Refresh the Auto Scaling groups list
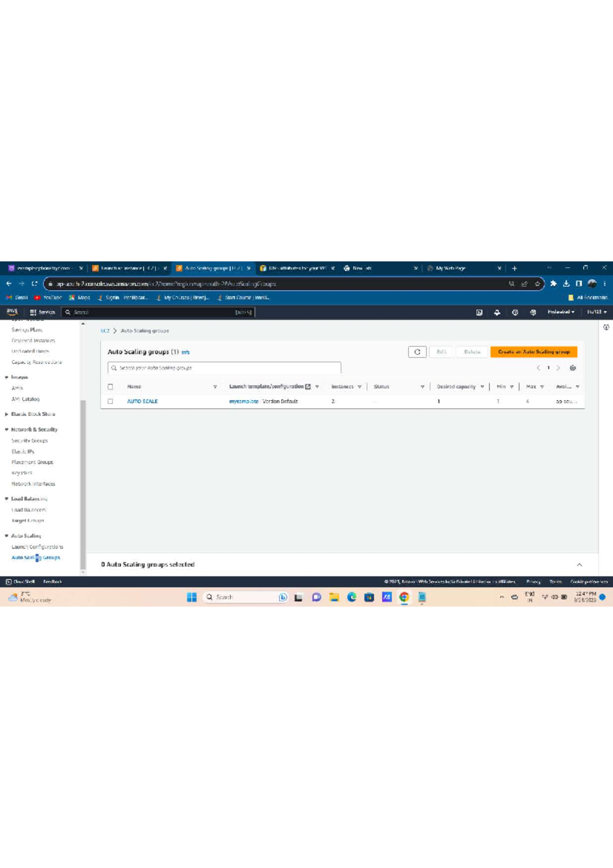 417,352
